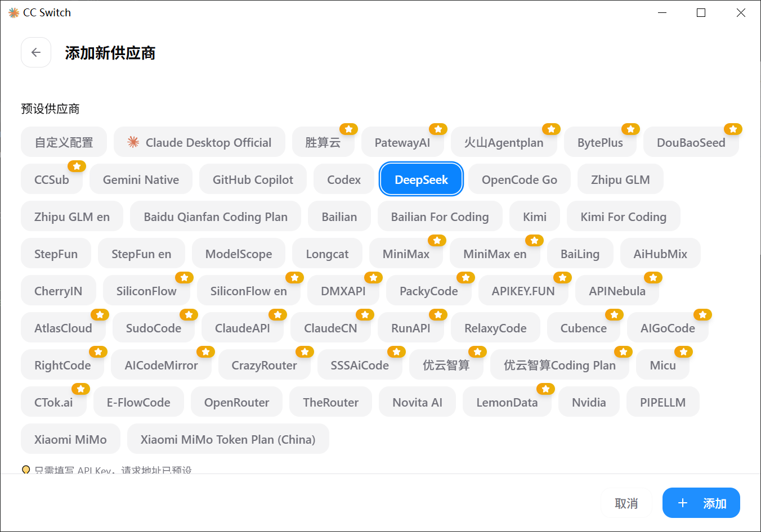Click the star badge on Cubence
Screen dimensions: 761x532
pos(614,315)
